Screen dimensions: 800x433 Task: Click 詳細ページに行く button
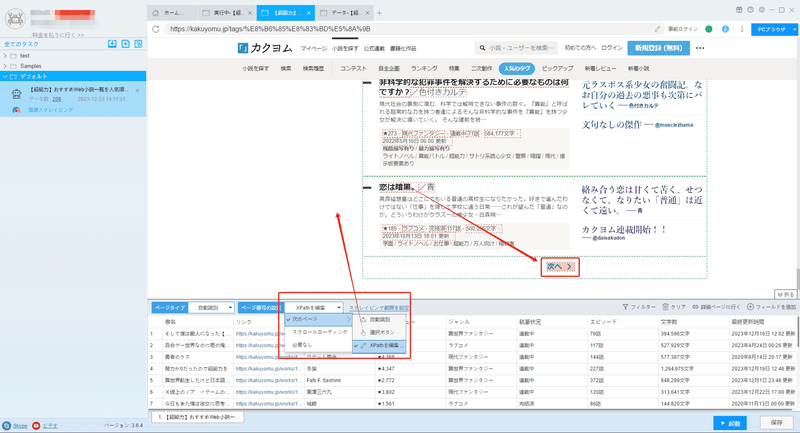pos(716,307)
